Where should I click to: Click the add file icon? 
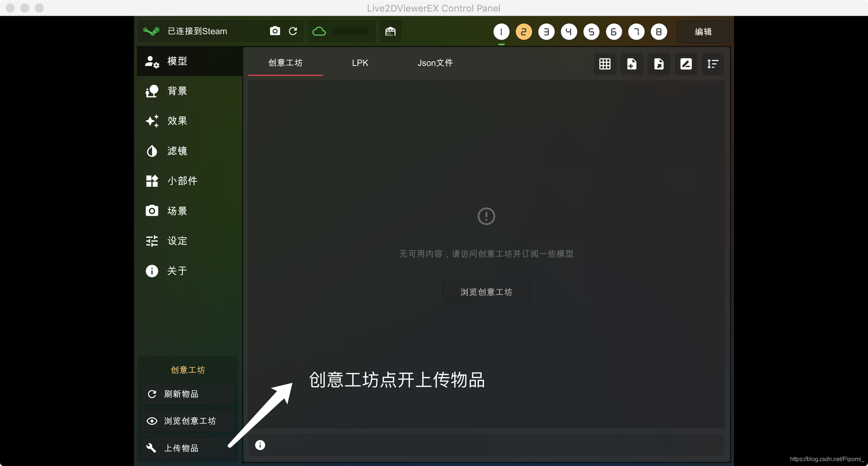632,64
